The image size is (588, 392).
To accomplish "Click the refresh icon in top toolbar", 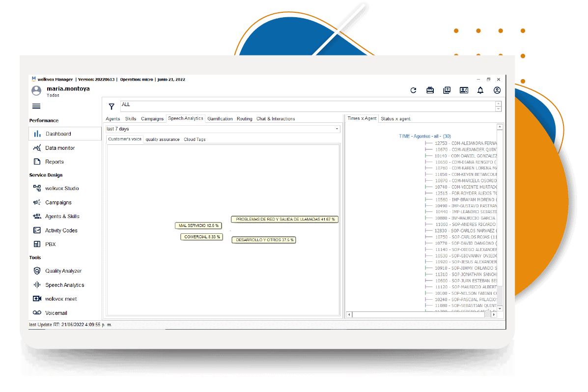I will [x=413, y=90].
